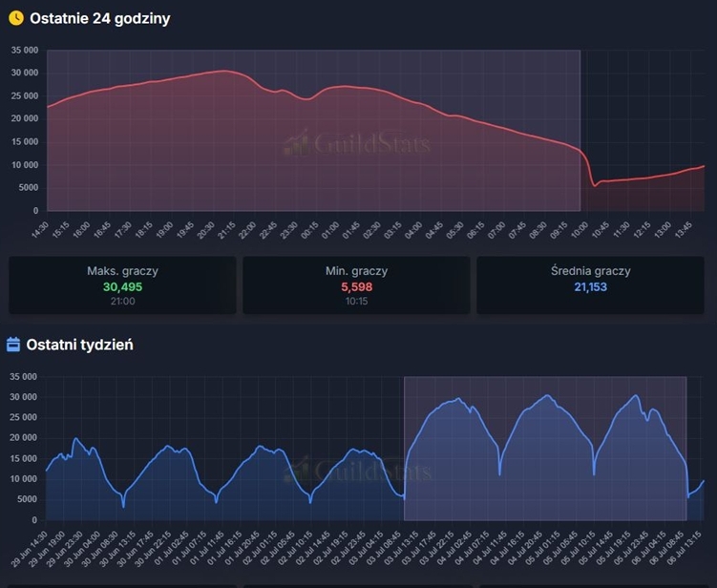
Task: Click the 35 000 label on the weekly chart
Action: pos(23,377)
